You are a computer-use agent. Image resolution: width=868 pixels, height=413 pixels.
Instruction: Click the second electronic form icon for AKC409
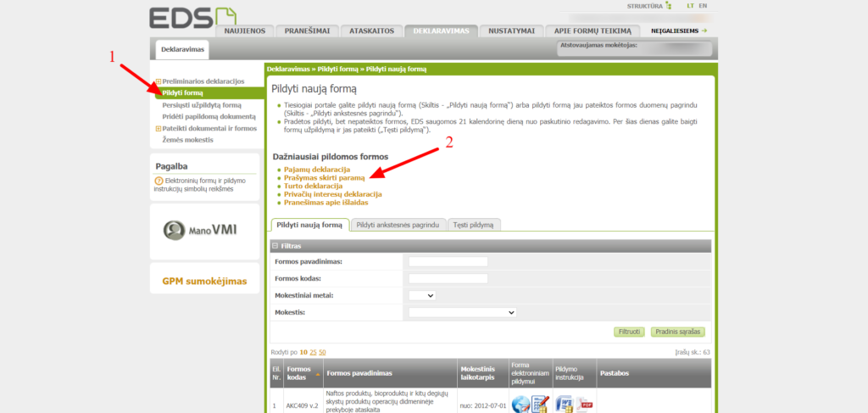click(x=539, y=405)
